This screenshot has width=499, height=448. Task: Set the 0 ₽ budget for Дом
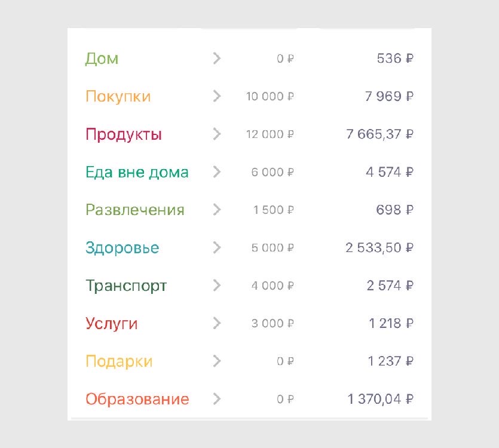(286, 59)
